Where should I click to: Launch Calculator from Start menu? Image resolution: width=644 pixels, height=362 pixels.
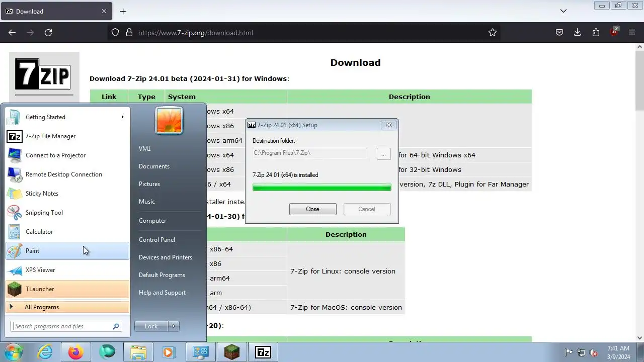coord(67,232)
